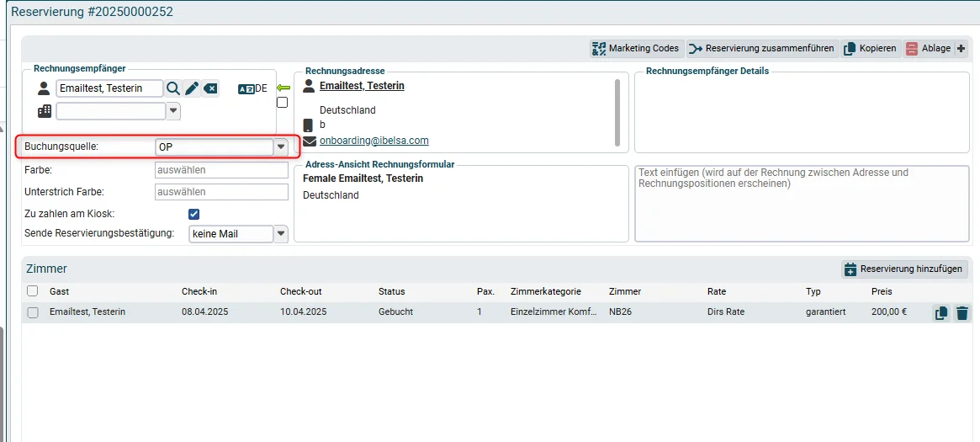The height and width of the screenshot is (442, 980).
Task: Clear the recipient using the delete-arrow icon
Action: (x=210, y=88)
